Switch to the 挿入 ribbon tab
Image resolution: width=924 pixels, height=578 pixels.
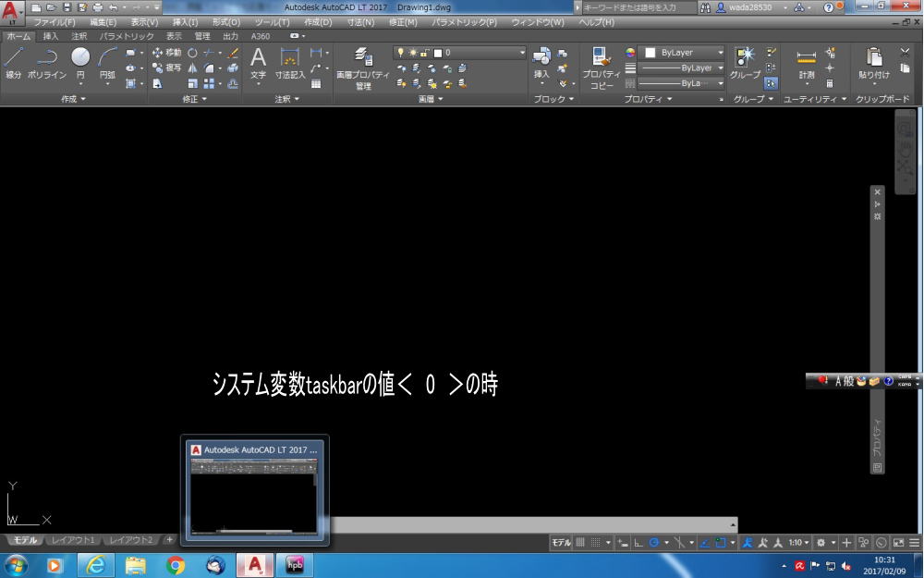(51, 36)
